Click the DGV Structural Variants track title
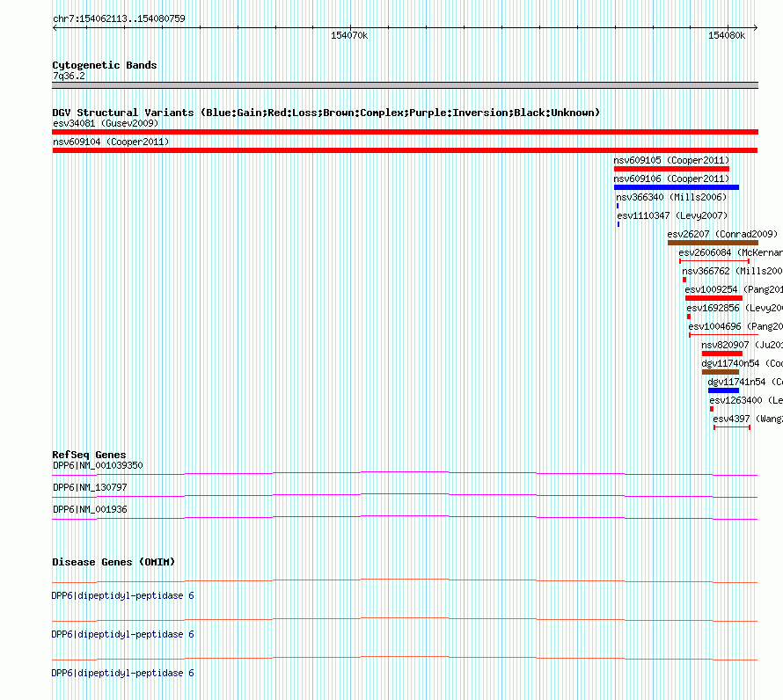Screen dimensions: 783x700 pyautogui.click(x=326, y=113)
